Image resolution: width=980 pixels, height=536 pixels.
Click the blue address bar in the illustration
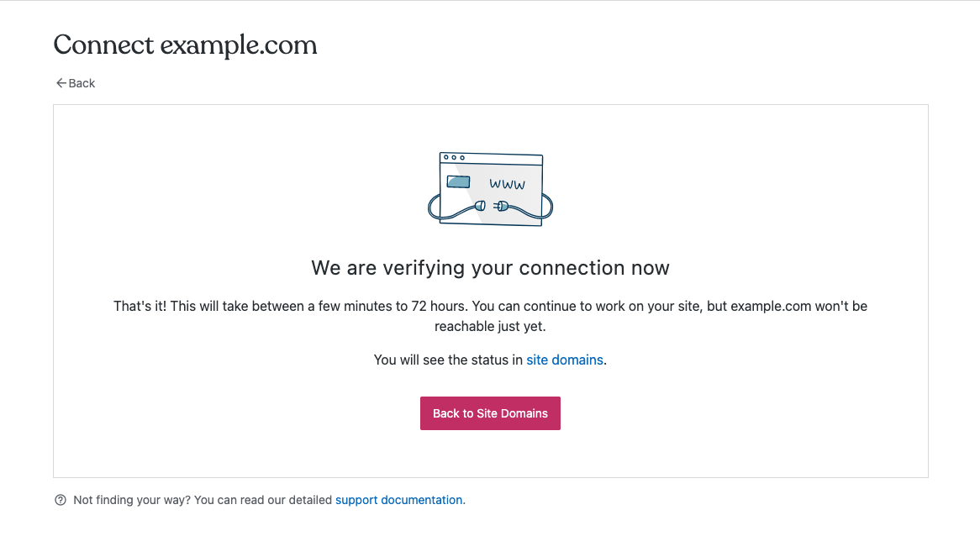(x=458, y=181)
